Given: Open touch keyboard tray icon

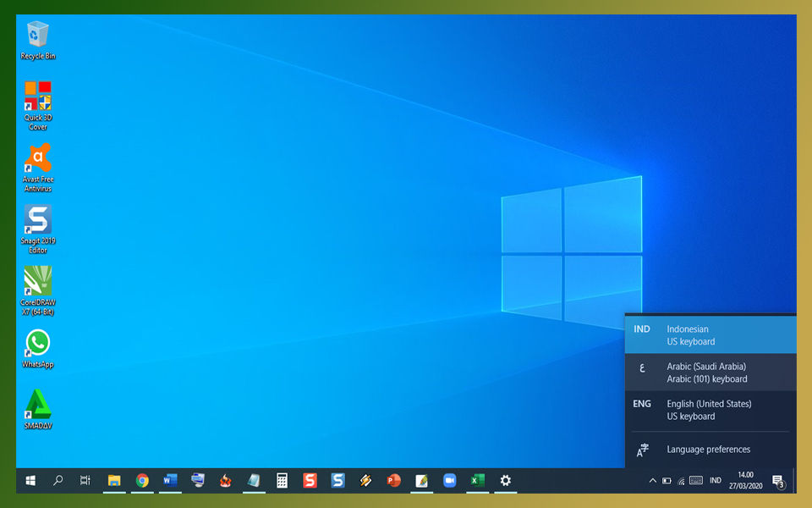Looking at the screenshot, I should point(696,481).
